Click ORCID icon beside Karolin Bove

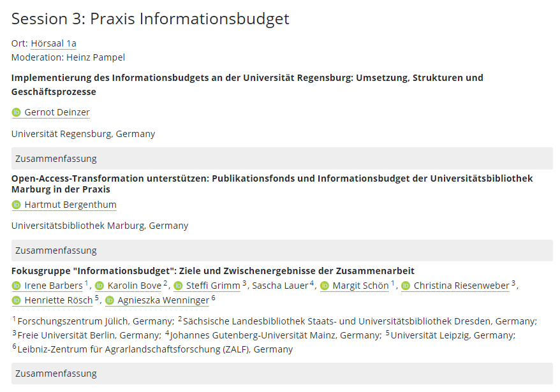coord(99,286)
